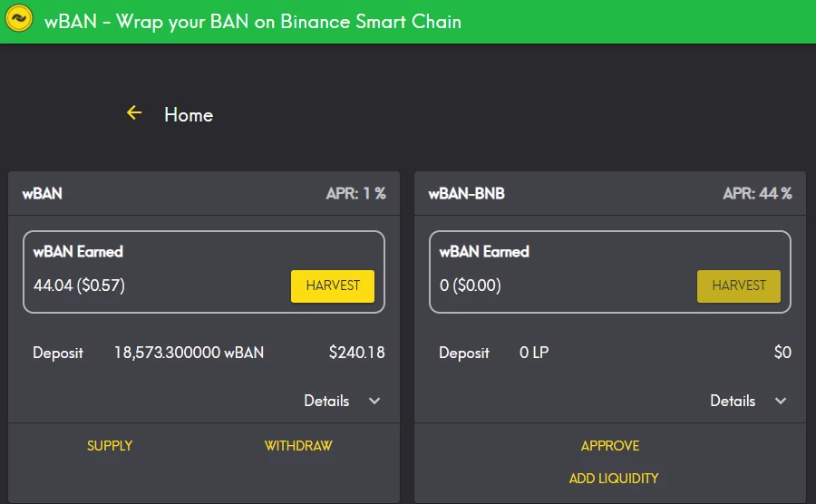Click the $240.18 deposit value
This screenshot has height=504, width=816.
[357, 353]
